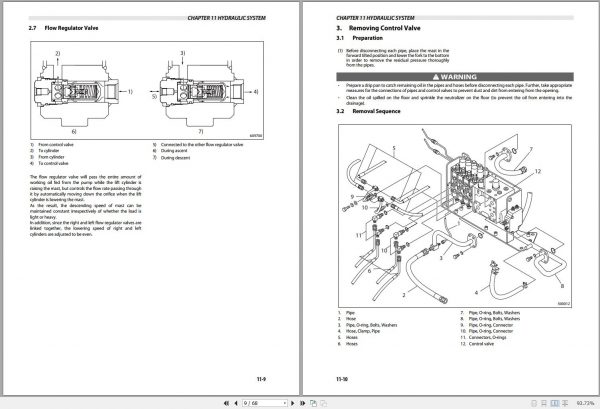Click the heading 2.7 Flow Regulator Valve
The height and width of the screenshot is (409, 600).
[64, 28]
